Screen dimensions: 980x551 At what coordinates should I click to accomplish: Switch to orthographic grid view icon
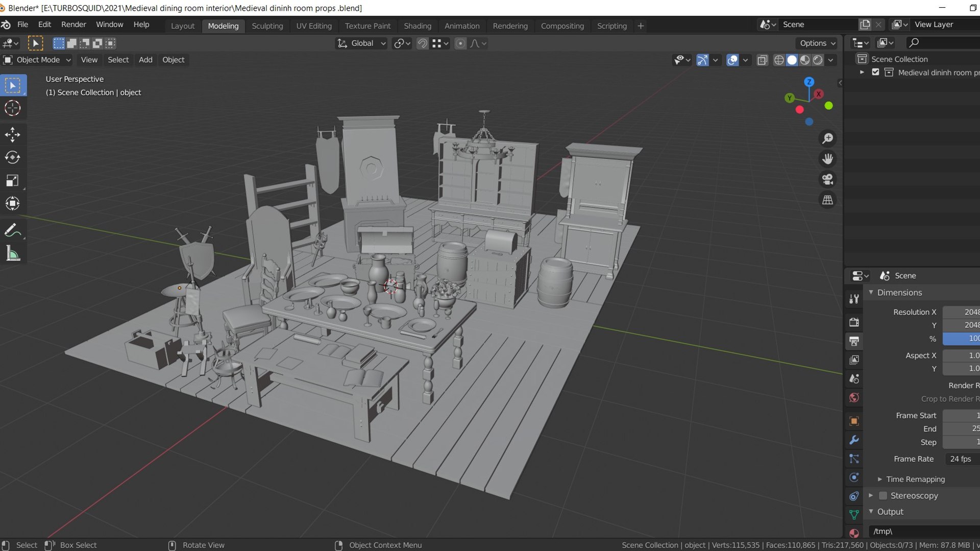[x=827, y=200]
